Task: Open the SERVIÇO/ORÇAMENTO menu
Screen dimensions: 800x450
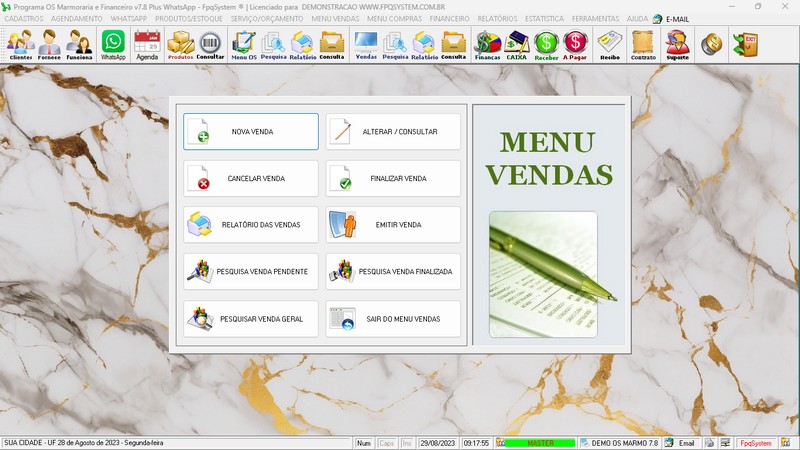Action: [x=267, y=19]
